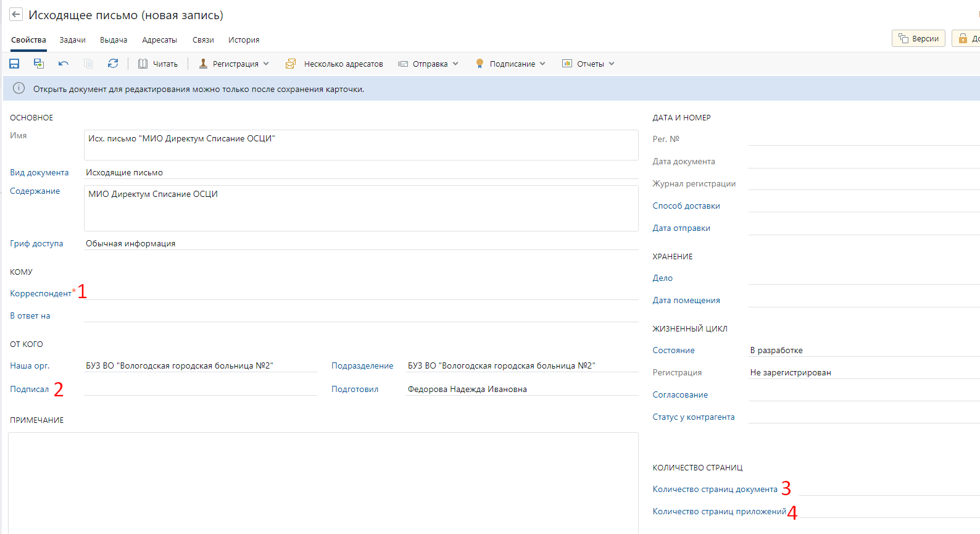980x534 pixels.
Task: Click the Несколько адресатов envelope button
Action: tap(334, 64)
